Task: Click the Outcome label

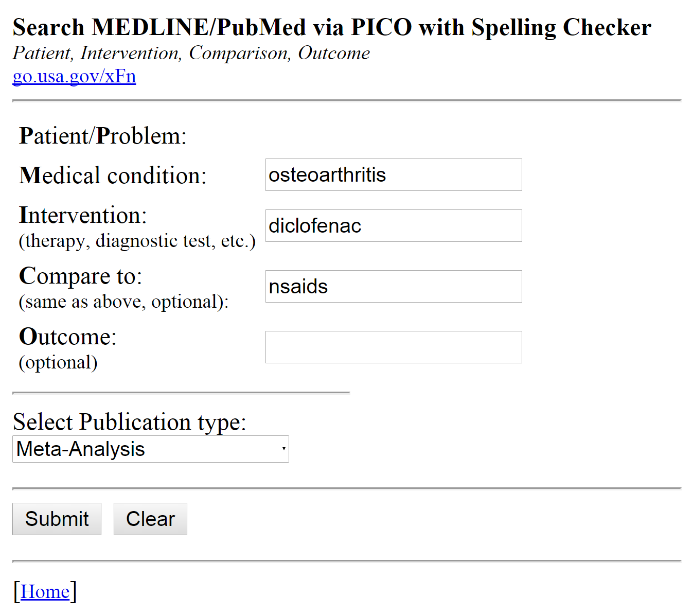Action: [x=68, y=337]
